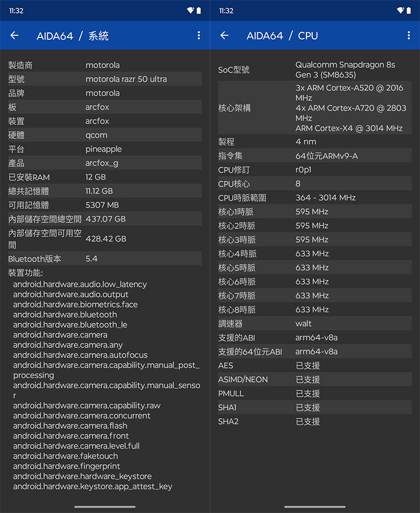The width and height of the screenshot is (420, 513).
Task: Select the 核心1時脈 595 MHz row
Action: pos(314,212)
